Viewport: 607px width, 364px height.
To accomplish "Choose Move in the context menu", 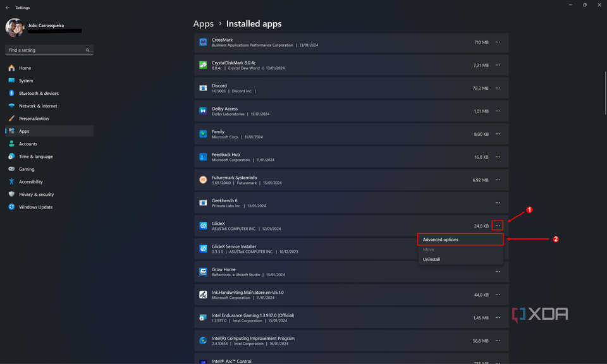I will tap(460, 250).
